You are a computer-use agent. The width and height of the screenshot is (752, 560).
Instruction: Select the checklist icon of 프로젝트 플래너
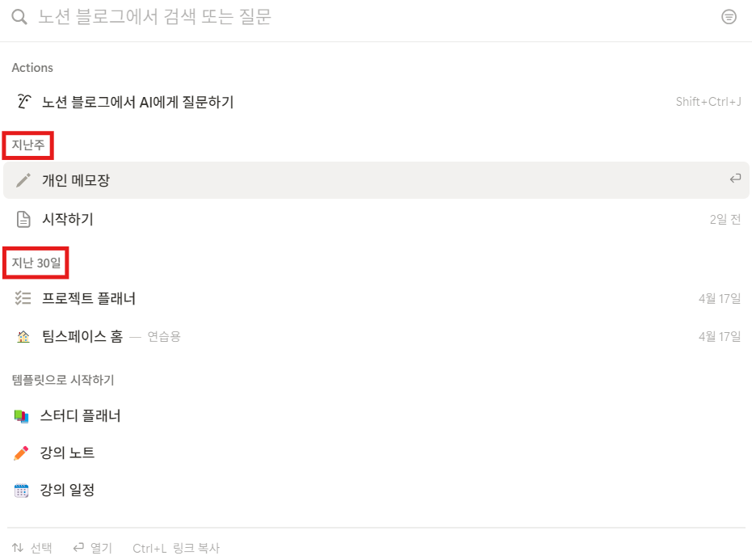coord(23,297)
